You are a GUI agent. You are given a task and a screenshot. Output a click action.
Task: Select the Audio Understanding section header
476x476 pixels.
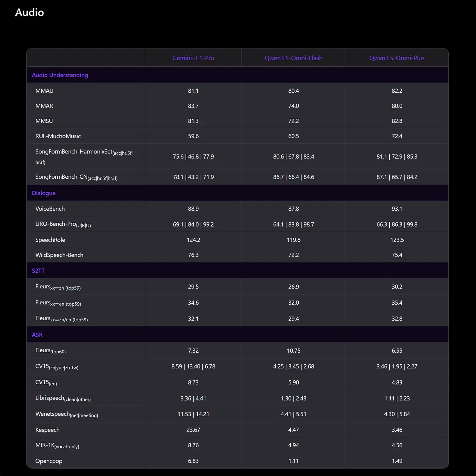coord(60,75)
